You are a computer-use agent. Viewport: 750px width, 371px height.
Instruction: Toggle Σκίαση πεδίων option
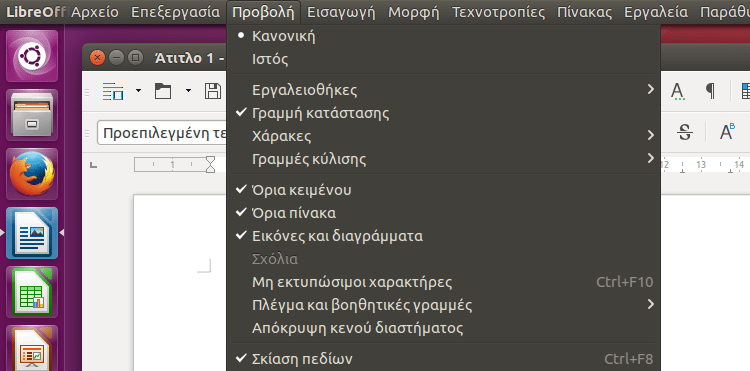tap(443, 359)
